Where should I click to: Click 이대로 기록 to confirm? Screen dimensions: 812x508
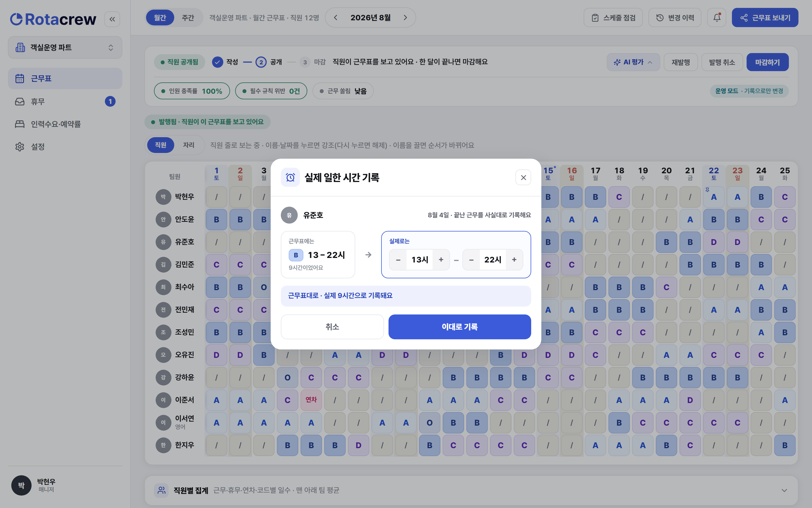[x=460, y=327]
